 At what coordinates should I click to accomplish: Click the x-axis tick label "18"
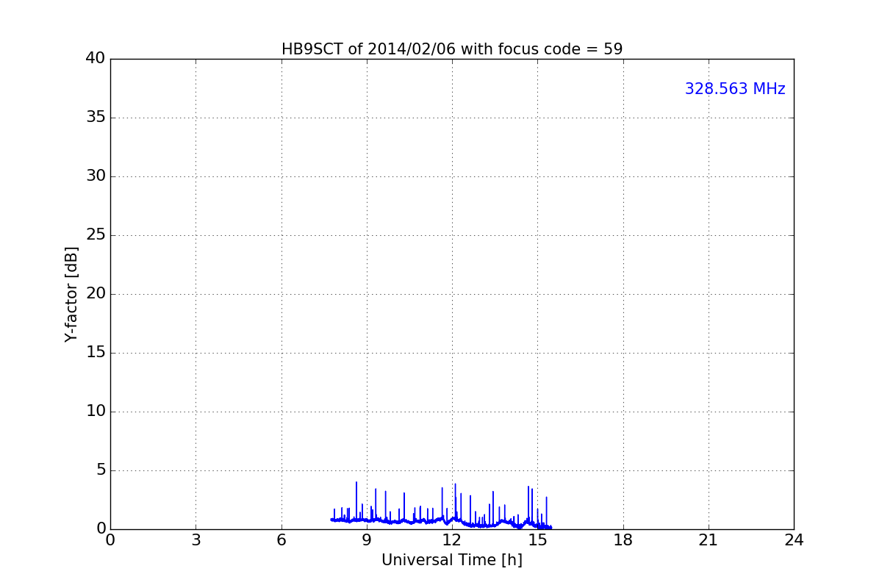pyautogui.click(x=623, y=540)
